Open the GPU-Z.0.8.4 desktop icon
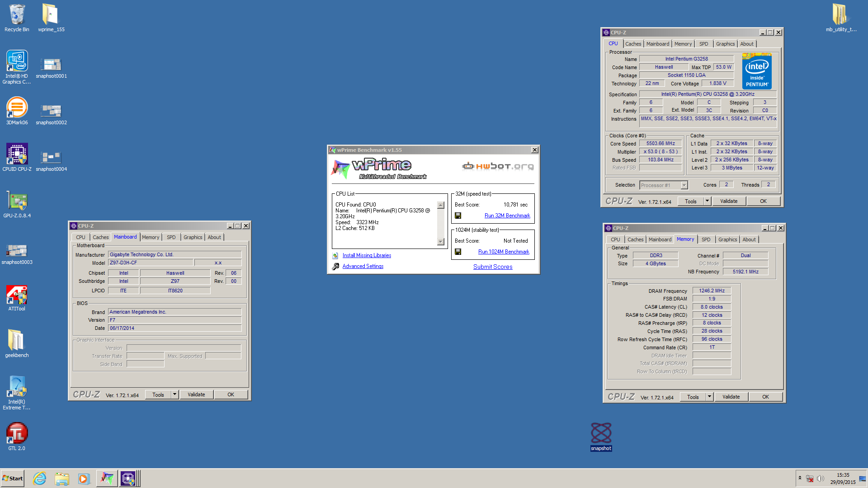This screenshot has height=488, width=868. point(17,204)
